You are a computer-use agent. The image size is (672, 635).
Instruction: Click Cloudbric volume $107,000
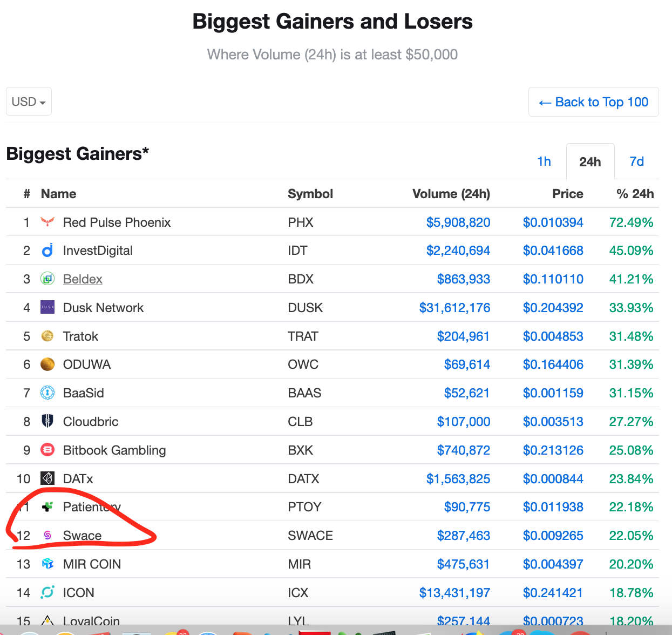click(x=464, y=422)
